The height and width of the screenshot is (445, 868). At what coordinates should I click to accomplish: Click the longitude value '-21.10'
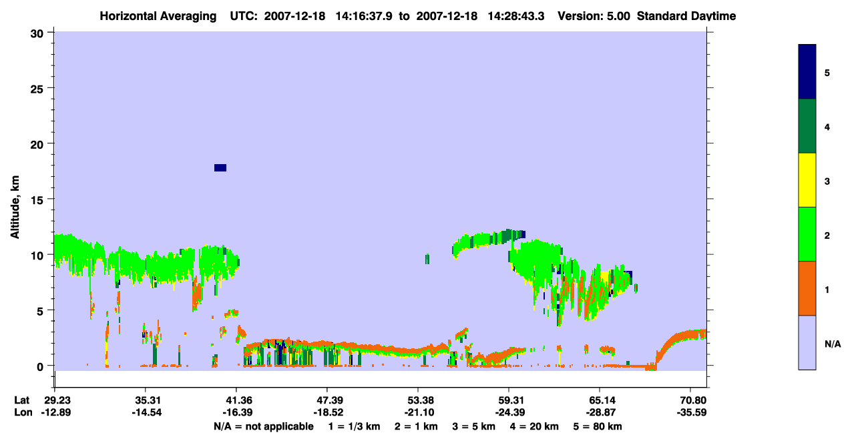pos(418,413)
